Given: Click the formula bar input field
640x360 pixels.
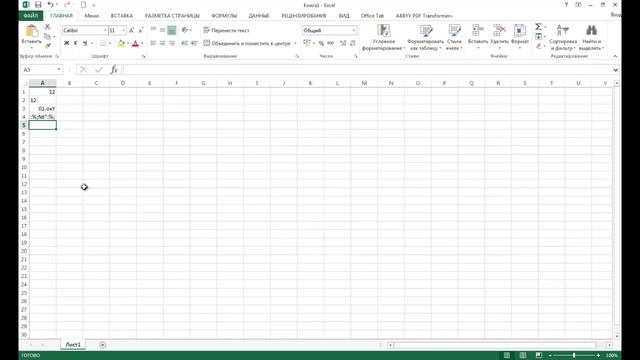Looking at the screenshot, I should tap(367, 70).
